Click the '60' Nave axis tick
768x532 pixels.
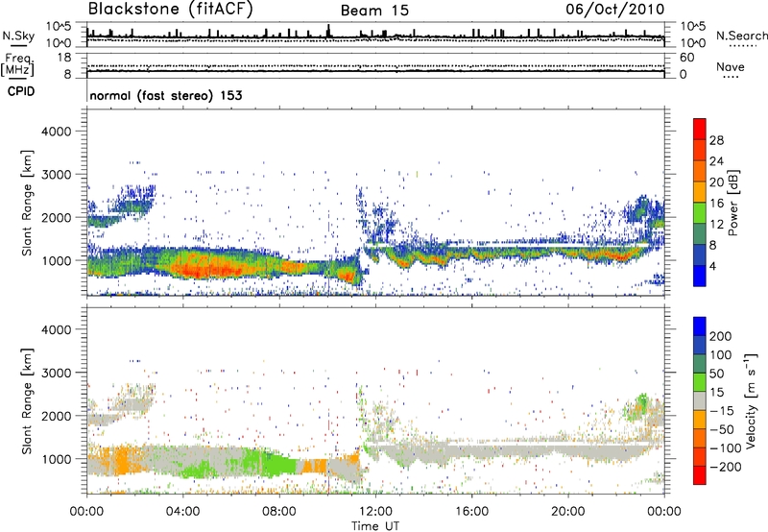(687, 58)
